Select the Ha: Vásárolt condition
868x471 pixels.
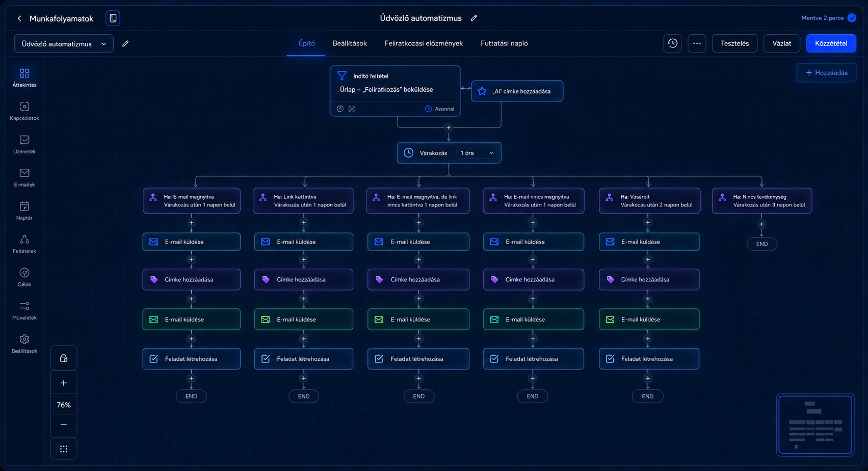[649, 201]
